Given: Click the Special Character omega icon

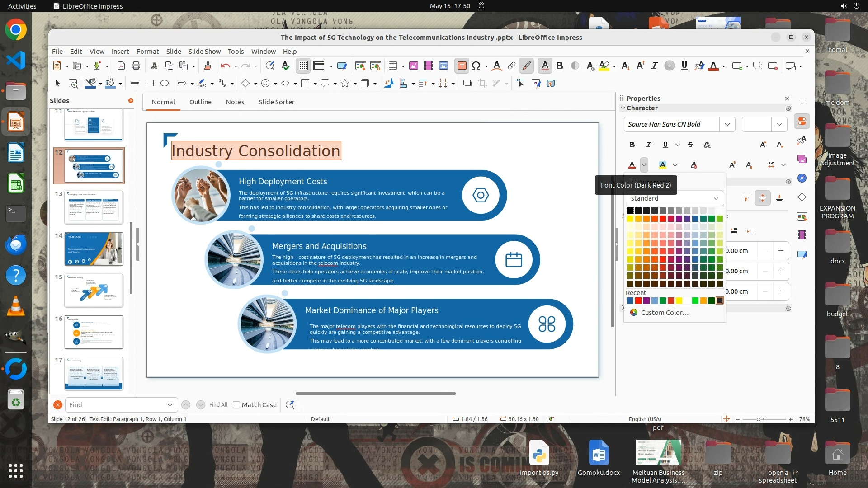Looking at the screenshot, I should tap(476, 66).
